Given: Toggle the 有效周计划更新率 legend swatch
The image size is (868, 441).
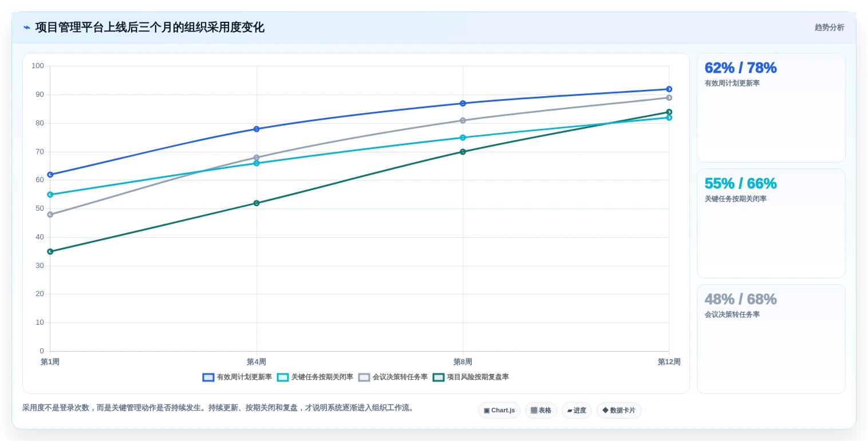Looking at the screenshot, I should [208, 377].
